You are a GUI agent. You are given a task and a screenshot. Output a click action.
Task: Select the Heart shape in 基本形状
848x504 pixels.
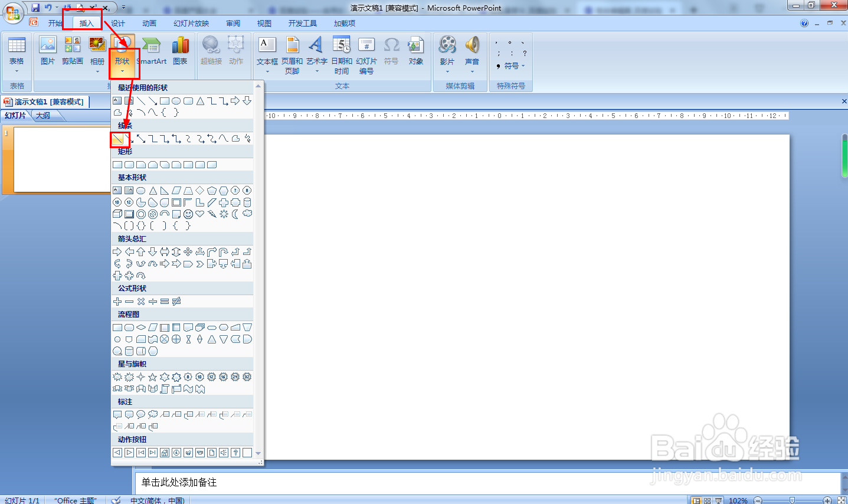(x=200, y=214)
